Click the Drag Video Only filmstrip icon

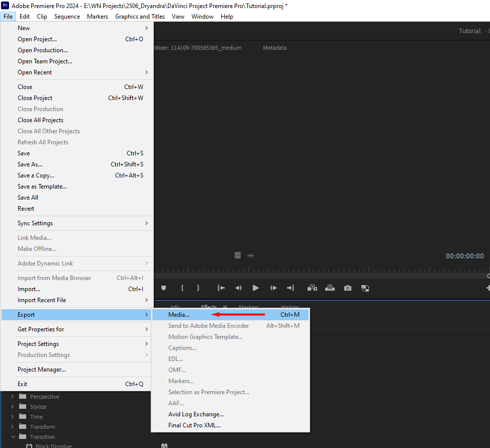coord(238,255)
